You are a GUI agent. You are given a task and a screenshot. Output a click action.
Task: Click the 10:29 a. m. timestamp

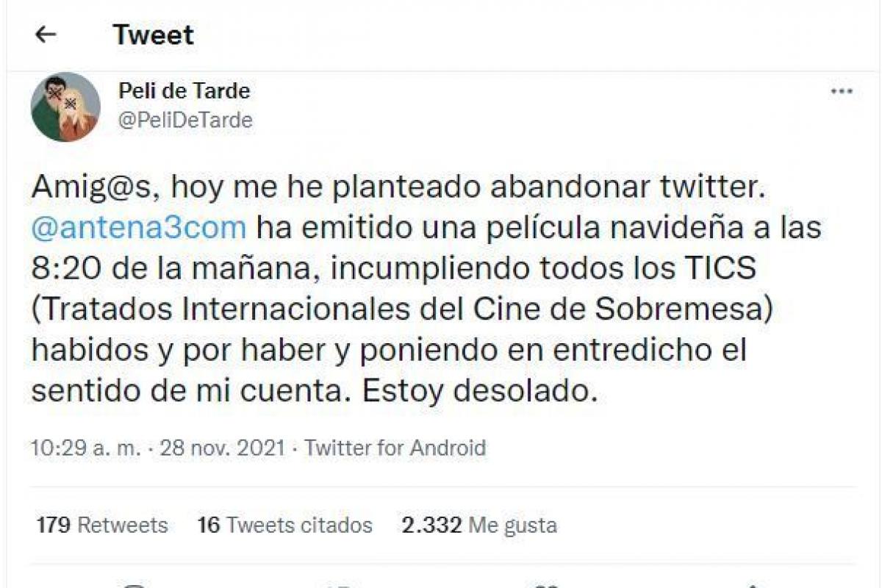(85, 448)
